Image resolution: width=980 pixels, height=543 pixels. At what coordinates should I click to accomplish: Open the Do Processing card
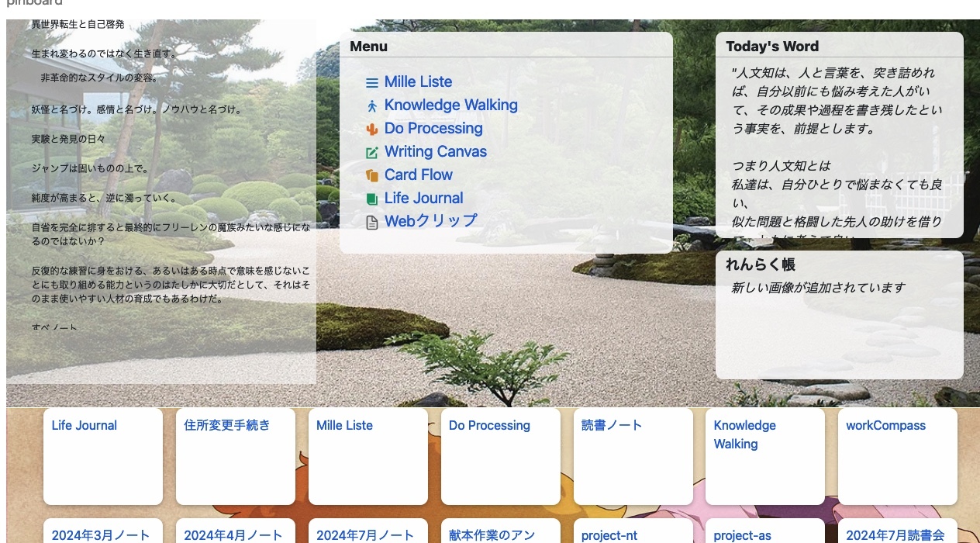point(501,457)
